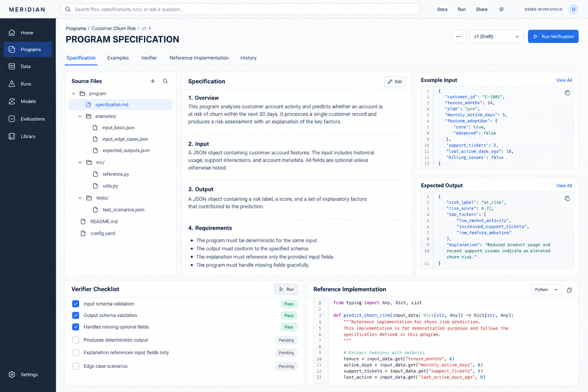Uncheck Output schema validation checkbox
The width and height of the screenshot is (588, 392).
coord(76,315)
